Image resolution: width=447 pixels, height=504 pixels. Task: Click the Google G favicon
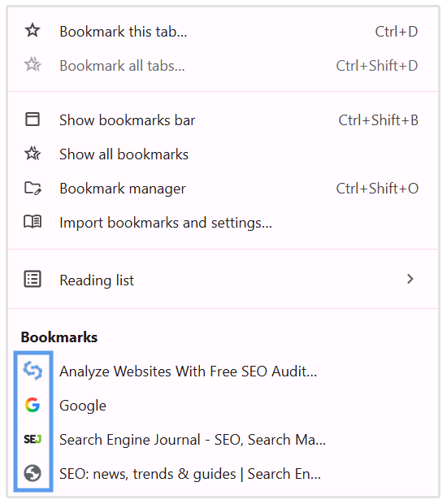(x=33, y=405)
